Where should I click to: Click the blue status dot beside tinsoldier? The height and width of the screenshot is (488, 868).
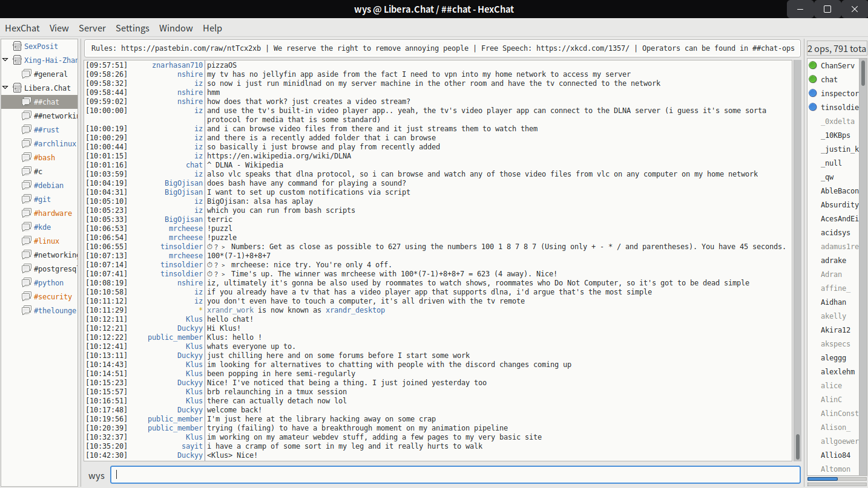click(813, 107)
